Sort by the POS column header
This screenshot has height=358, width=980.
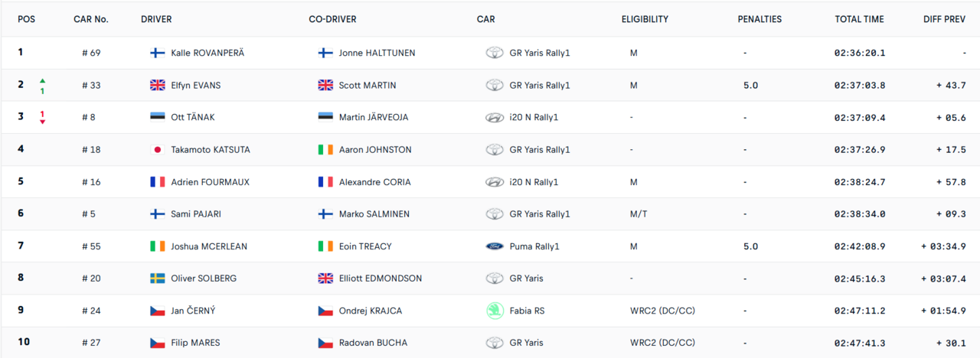coord(27,20)
